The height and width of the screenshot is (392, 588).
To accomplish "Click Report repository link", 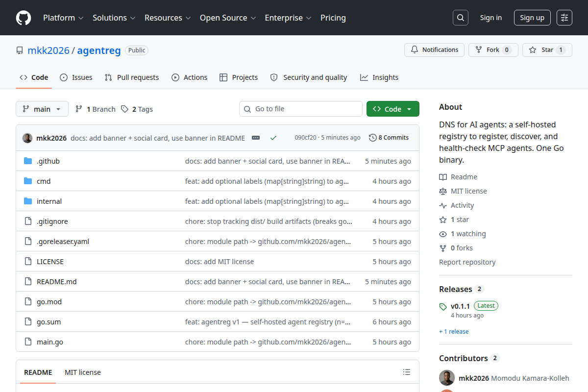I will (x=467, y=262).
